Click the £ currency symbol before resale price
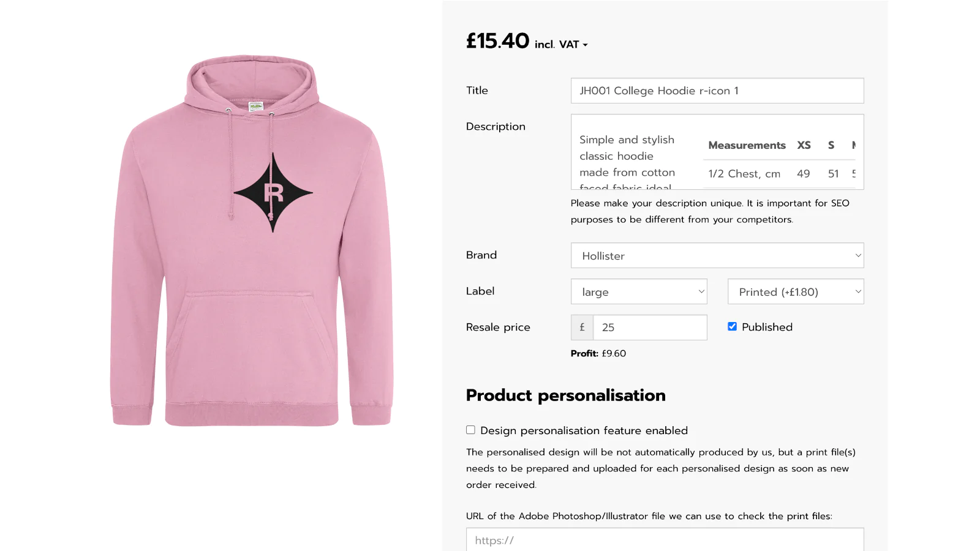The height and width of the screenshot is (551, 980). coord(582,328)
